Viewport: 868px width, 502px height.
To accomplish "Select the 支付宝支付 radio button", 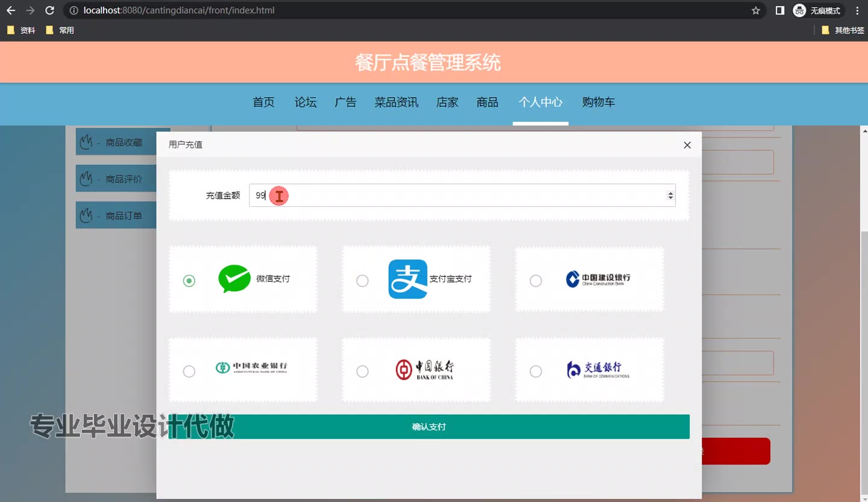I will [362, 281].
